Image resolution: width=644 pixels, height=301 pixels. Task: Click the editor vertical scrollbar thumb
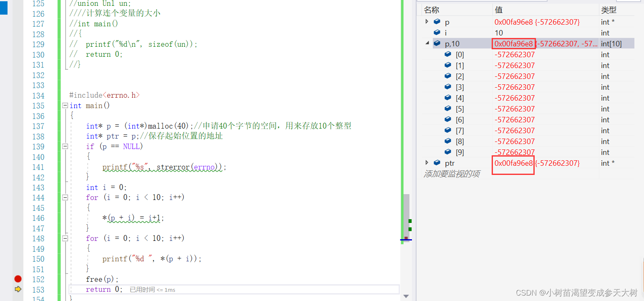(x=406, y=217)
